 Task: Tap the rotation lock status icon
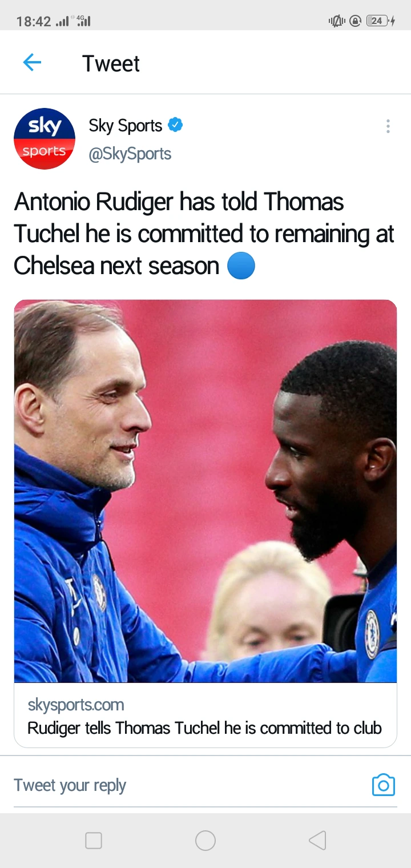[355, 21]
